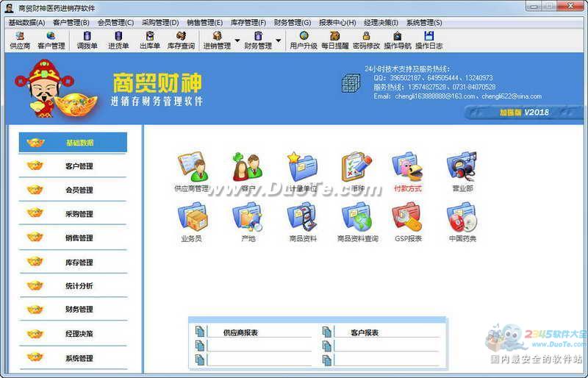Select 基础数据 in the sidebar

[73, 142]
